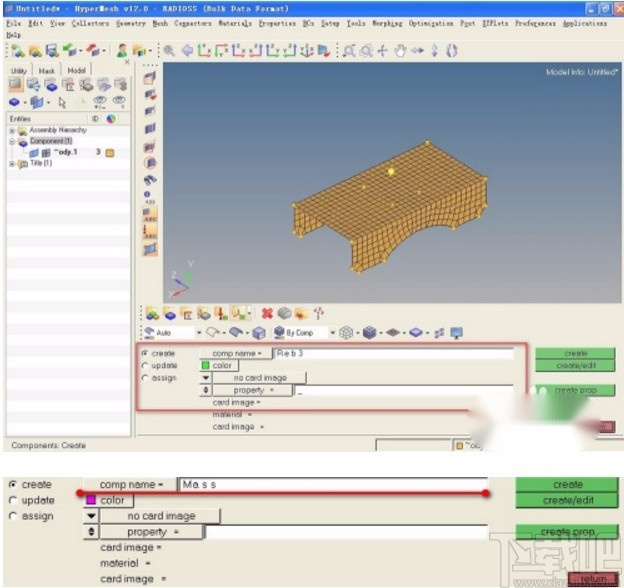
Task: Select the update radio button in lower panel
Action: (x=13, y=500)
